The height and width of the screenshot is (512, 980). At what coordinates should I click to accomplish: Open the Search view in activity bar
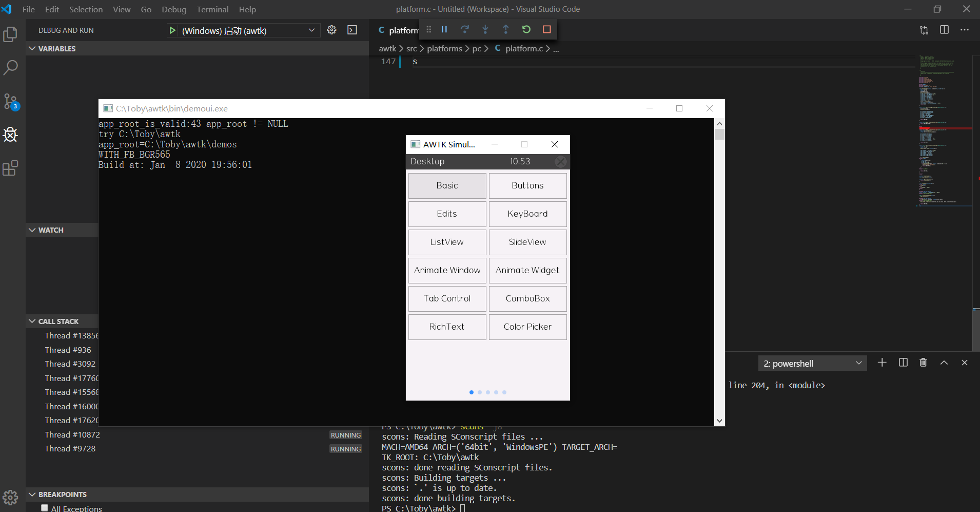(x=10, y=67)
